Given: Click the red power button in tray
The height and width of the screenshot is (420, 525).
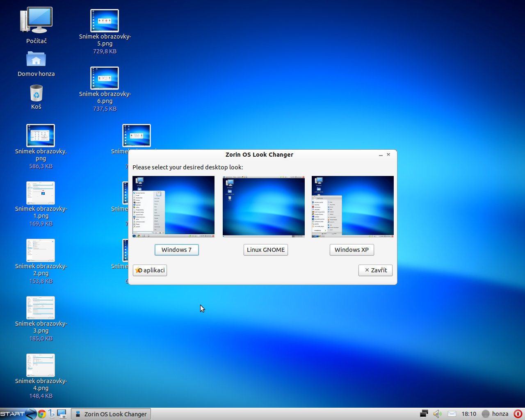Looking at the screenshot, I should click(518, 414).
